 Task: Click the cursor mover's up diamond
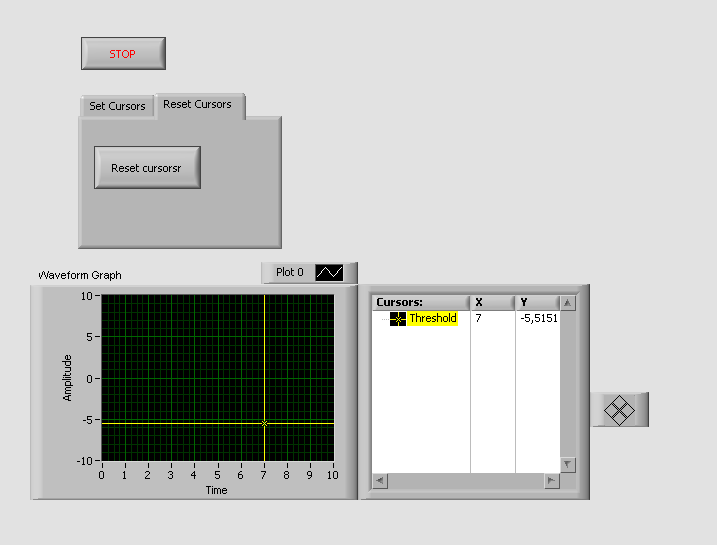tap(620, 401)
